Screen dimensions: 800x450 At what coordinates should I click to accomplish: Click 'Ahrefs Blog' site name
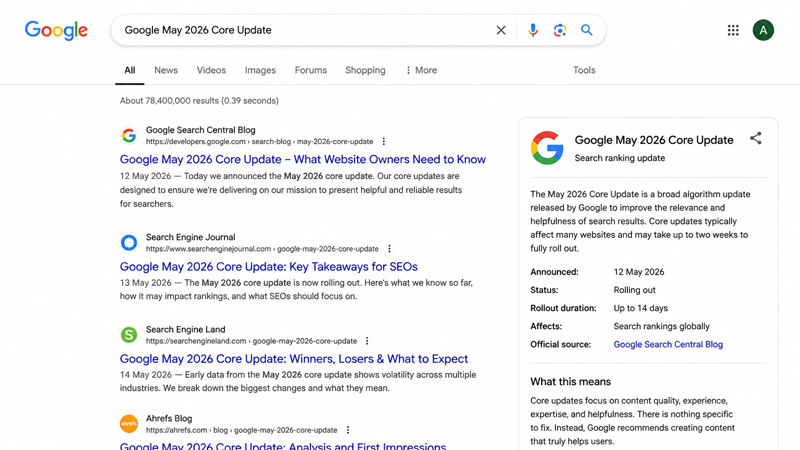tap(169, 418)
